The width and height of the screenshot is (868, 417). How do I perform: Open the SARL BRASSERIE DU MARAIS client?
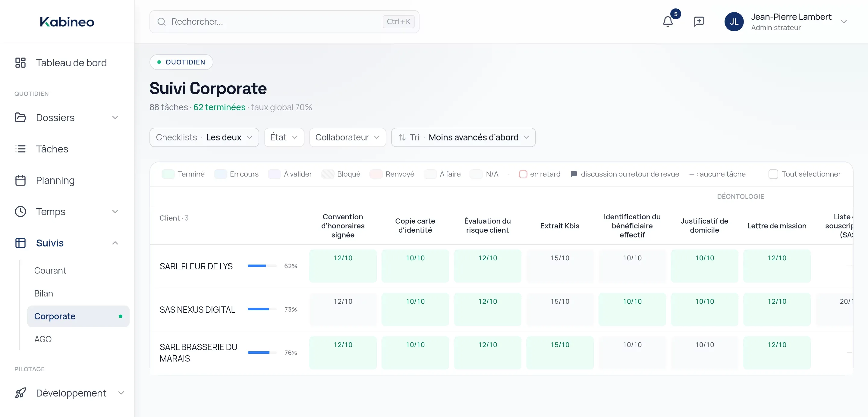pos(199,353)
